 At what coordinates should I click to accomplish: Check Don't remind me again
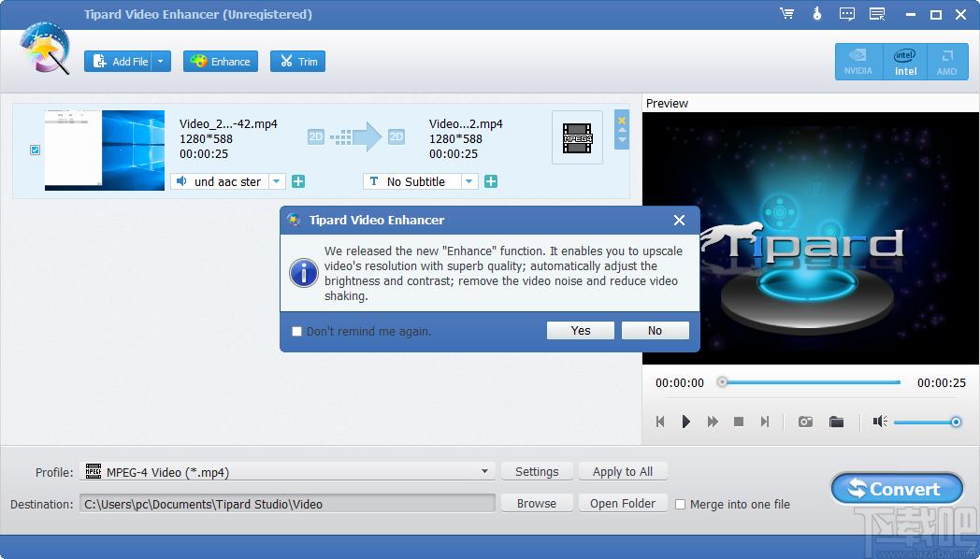[x=296, y=331]
